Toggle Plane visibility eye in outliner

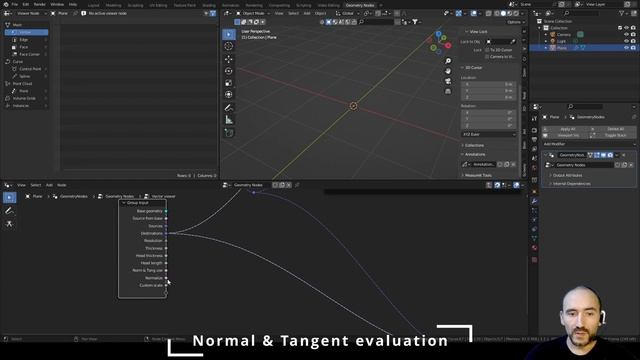point(626,48)
